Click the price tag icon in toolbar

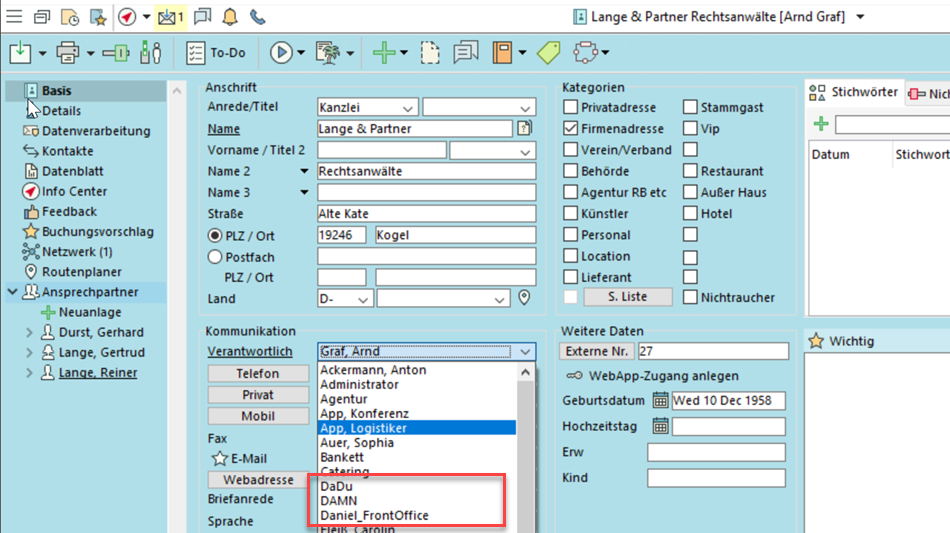click(x=548, y=52)
